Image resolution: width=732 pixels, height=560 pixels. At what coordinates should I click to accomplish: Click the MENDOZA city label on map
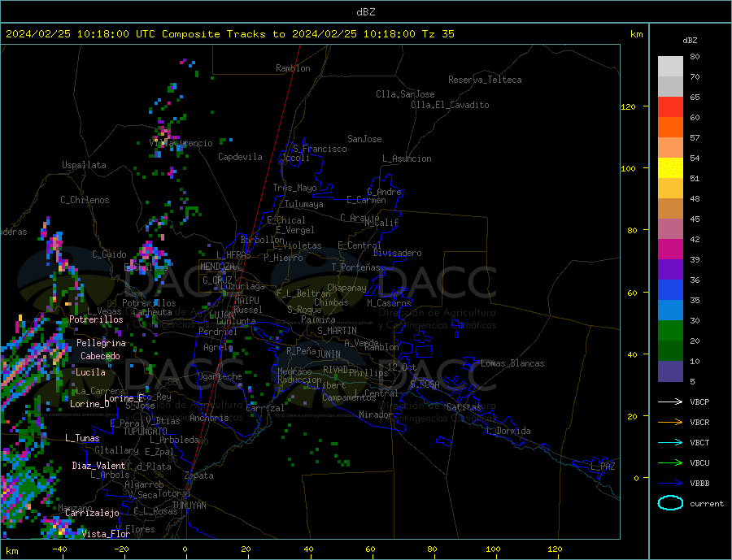217,267
